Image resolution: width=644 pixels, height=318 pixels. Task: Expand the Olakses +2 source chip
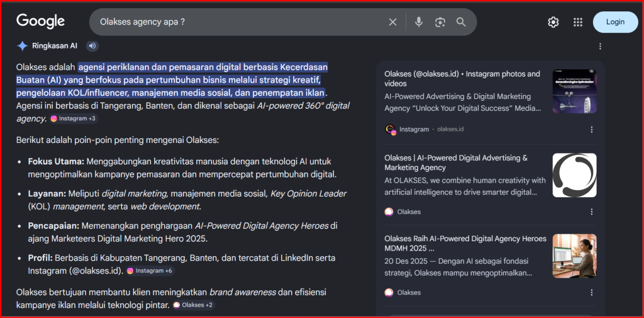(193, 305)
